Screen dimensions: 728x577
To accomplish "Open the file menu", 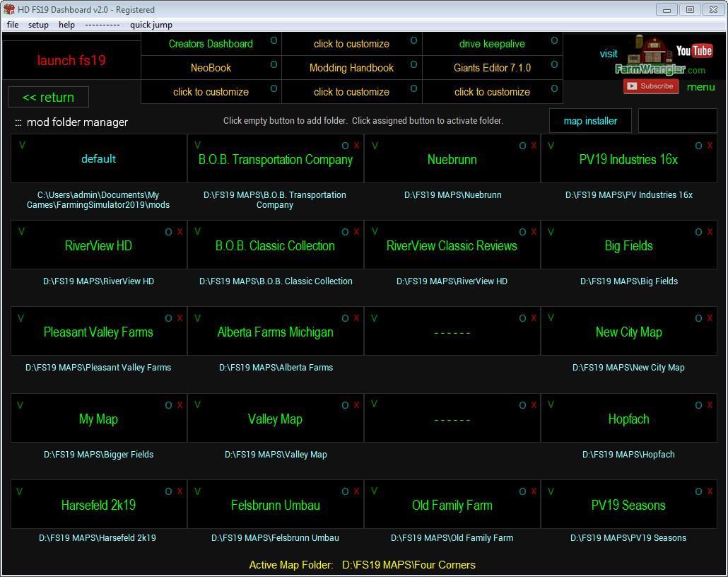I will pyautogui.click(x=13, y=25).
